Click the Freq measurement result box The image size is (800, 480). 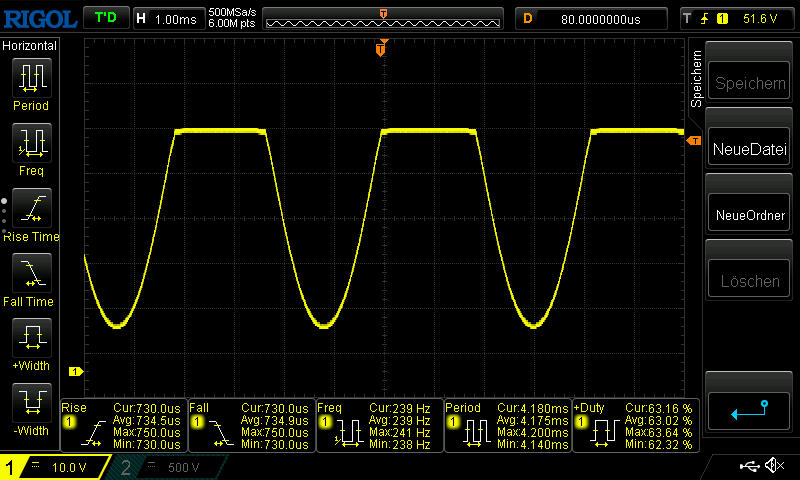(380, 425)
